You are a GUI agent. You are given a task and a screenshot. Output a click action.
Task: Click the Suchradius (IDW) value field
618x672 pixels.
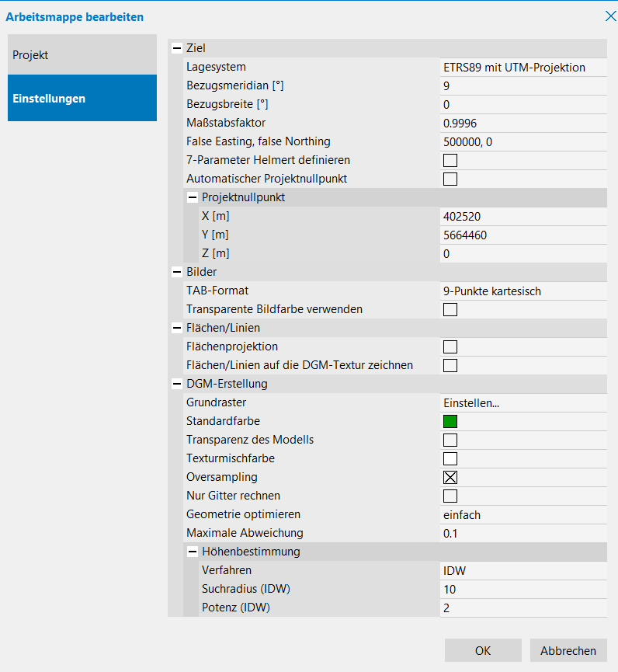[x=522, y=589]
